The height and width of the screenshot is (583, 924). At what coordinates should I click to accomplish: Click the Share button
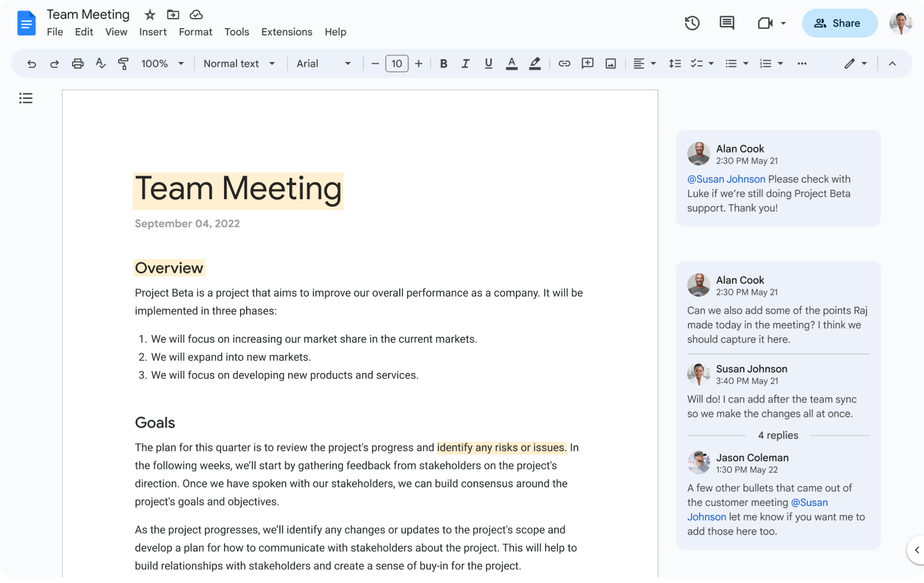click(839, 23)
